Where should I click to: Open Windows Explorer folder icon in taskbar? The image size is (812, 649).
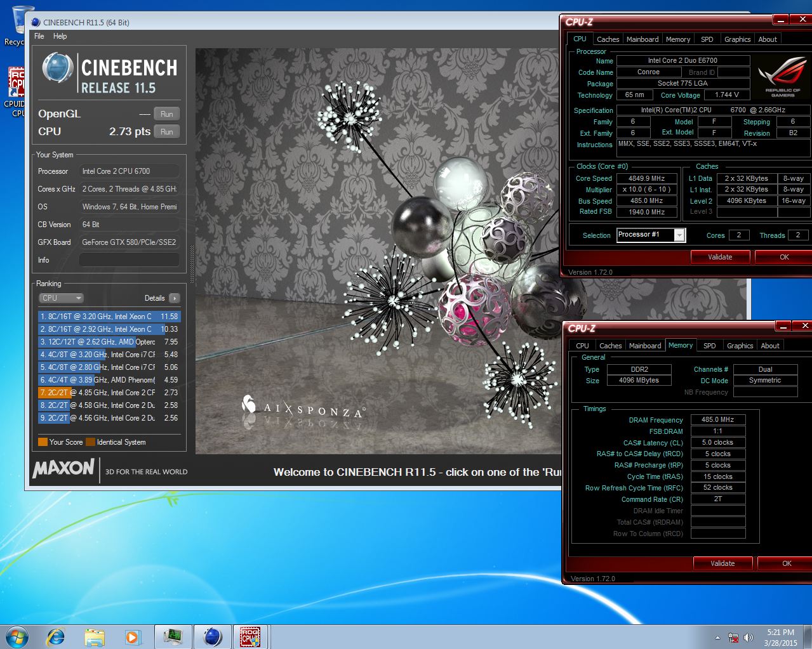[x=95, y=637]
